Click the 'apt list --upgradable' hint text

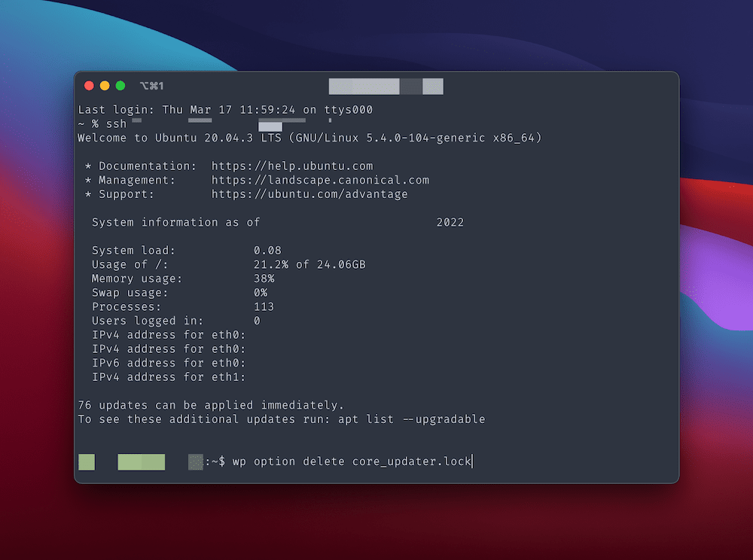pyautogui.click(x=412, y=419)
